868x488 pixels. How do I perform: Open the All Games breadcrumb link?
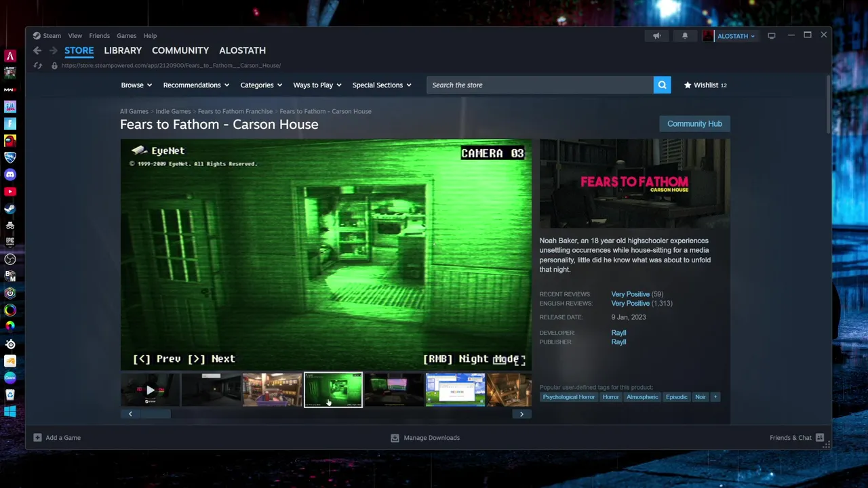[134, 111]
